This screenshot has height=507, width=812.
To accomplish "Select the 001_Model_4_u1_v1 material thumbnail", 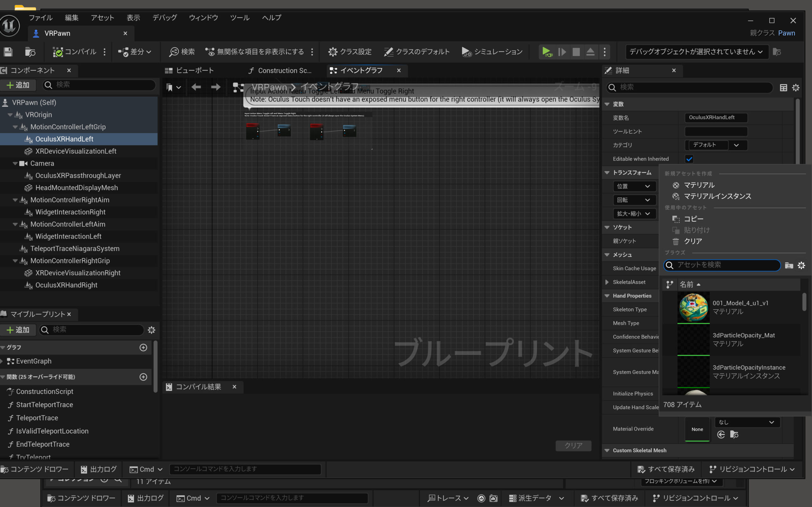I will (693, 307).
